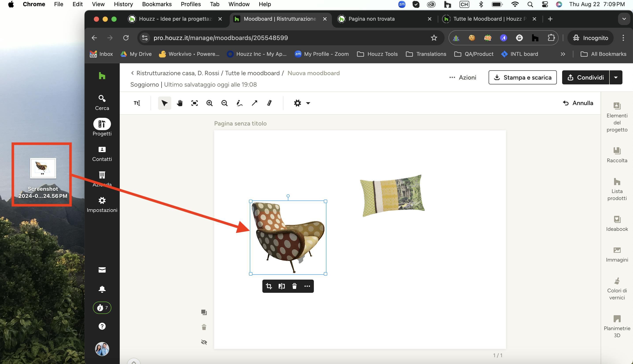Select the ruler measure tool
The image size is (633, 364).
pos(269,103)
